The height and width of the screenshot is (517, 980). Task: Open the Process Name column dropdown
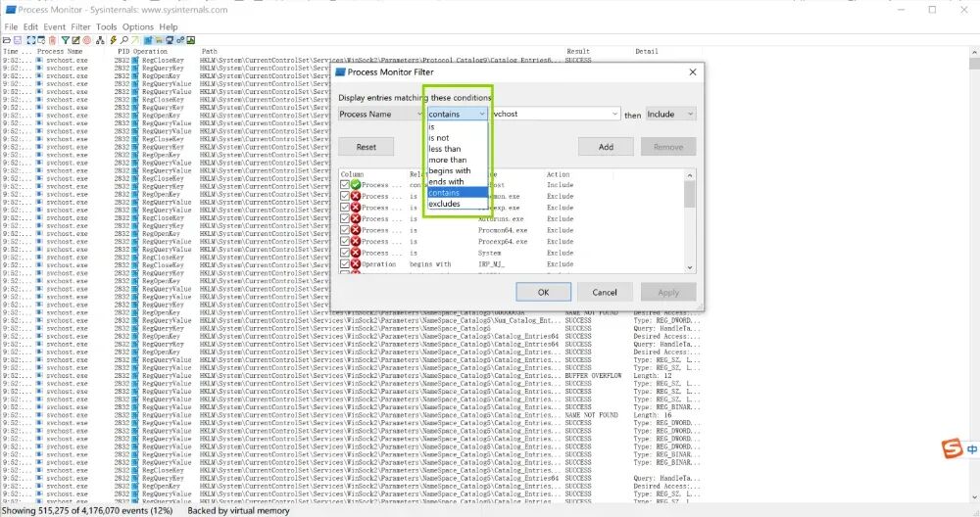point(380,115)
